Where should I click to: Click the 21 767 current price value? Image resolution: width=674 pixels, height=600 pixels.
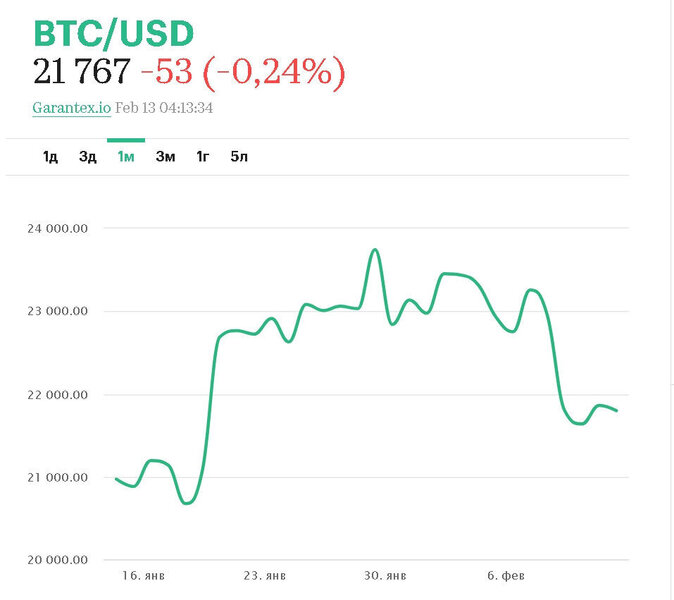(x=81, y=72)
